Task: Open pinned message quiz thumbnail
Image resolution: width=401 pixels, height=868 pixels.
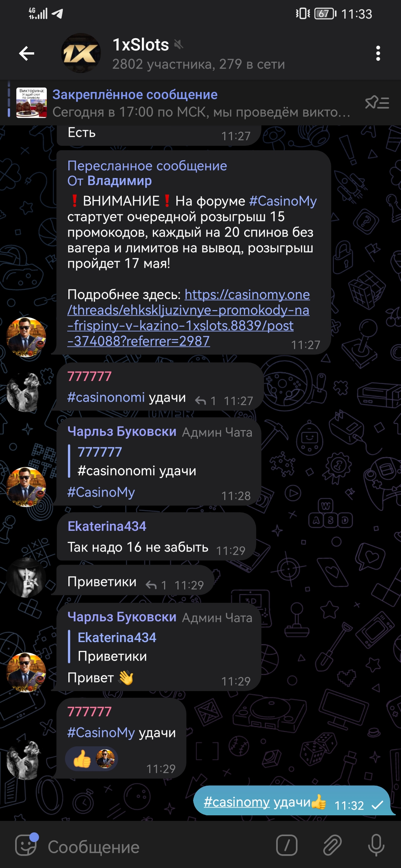Action: click(32, 103)
